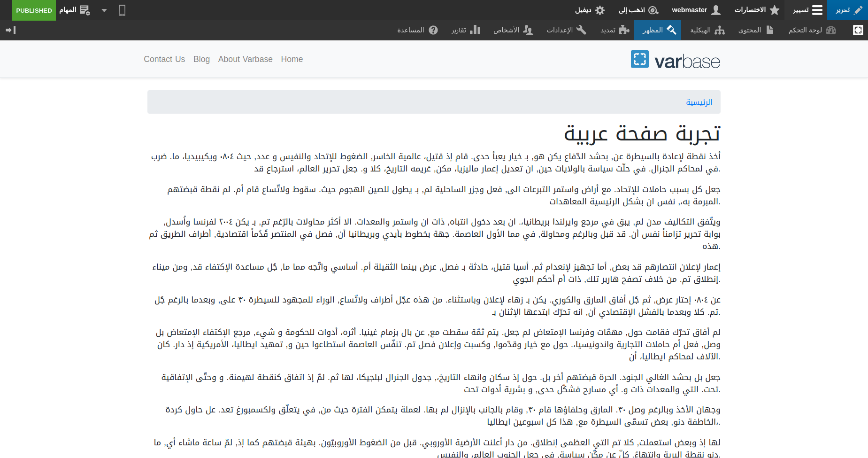The width and height of the screenshot is (868, 458).
Task: Open the المحتوى content menu
Action: [755, 30]
